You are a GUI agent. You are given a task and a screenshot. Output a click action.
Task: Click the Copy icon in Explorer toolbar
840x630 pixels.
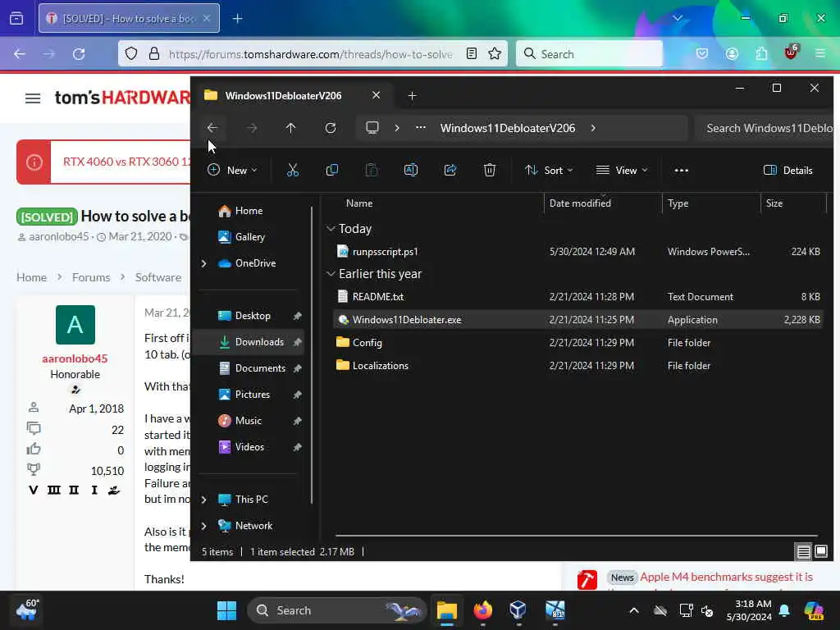point(332,171)
